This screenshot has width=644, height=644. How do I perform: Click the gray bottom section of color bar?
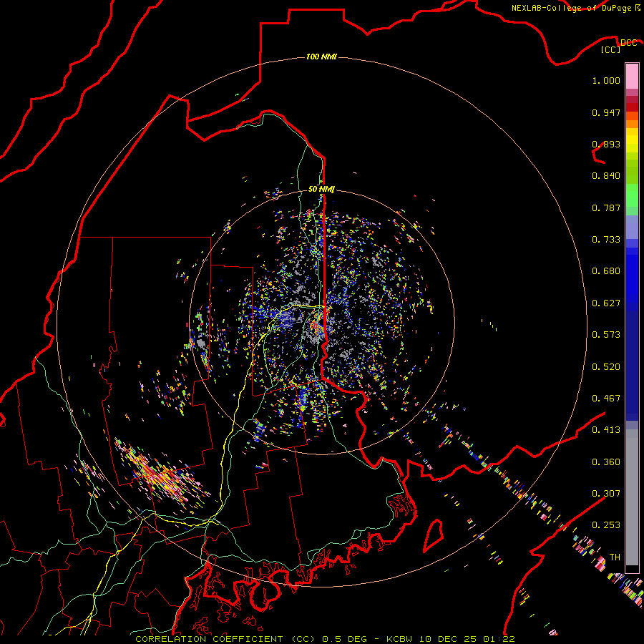pyautogui.click(x=632, y=497)
